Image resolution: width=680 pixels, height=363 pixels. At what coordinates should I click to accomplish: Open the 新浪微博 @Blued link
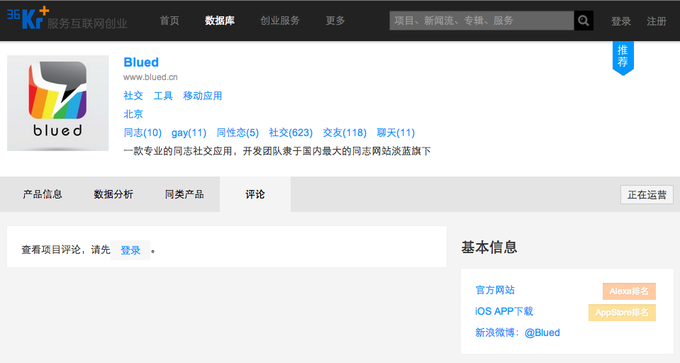point(517,333)
